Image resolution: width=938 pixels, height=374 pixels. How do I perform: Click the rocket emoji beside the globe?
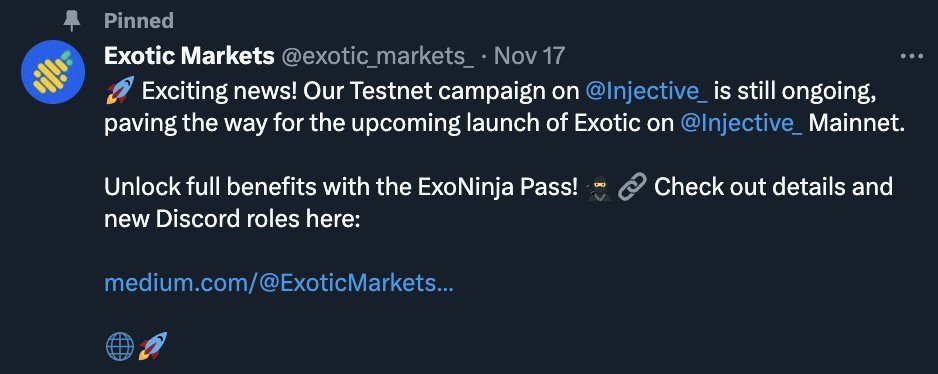point(153,346)
